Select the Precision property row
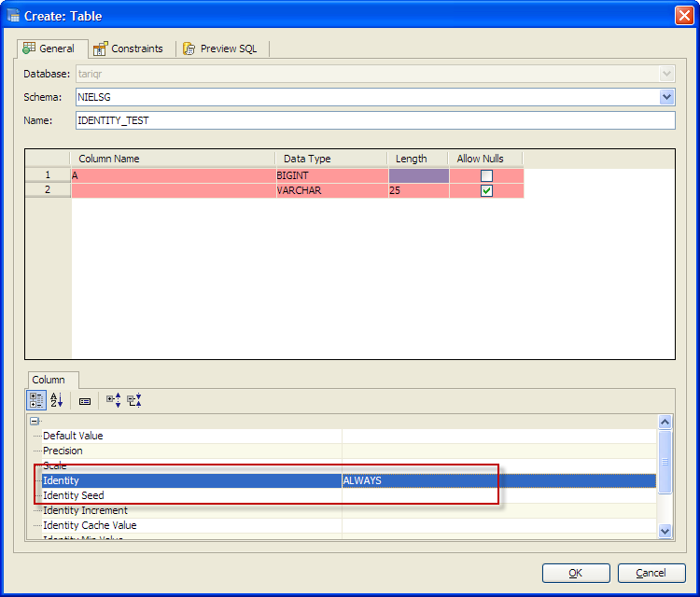Screen dimensions: 700x597 click(x=349, y=451)
